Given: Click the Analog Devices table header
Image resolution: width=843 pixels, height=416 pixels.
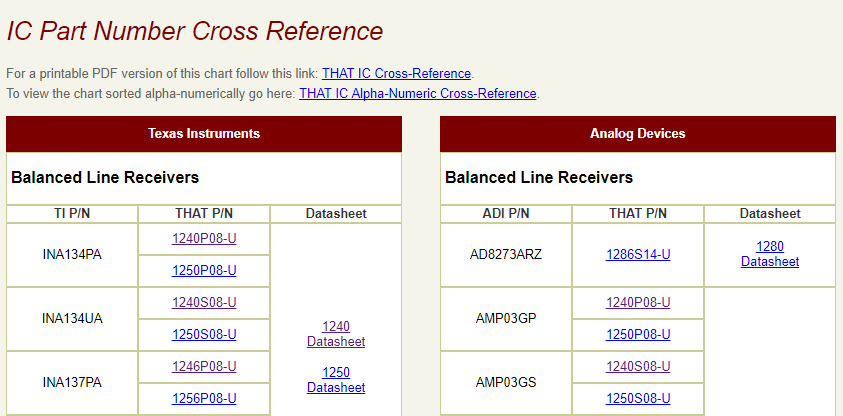Looking at the screenshot, I should 638,134.
